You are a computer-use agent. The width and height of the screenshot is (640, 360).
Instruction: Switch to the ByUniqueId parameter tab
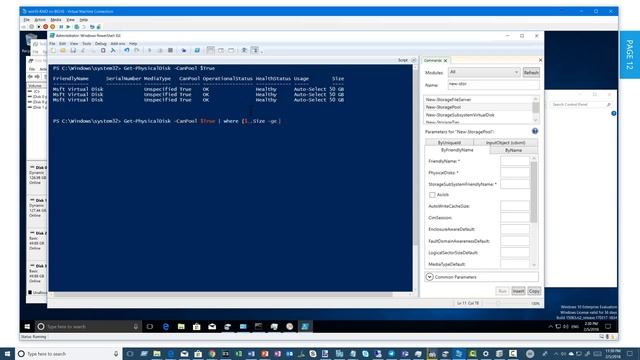click(449, 142)
